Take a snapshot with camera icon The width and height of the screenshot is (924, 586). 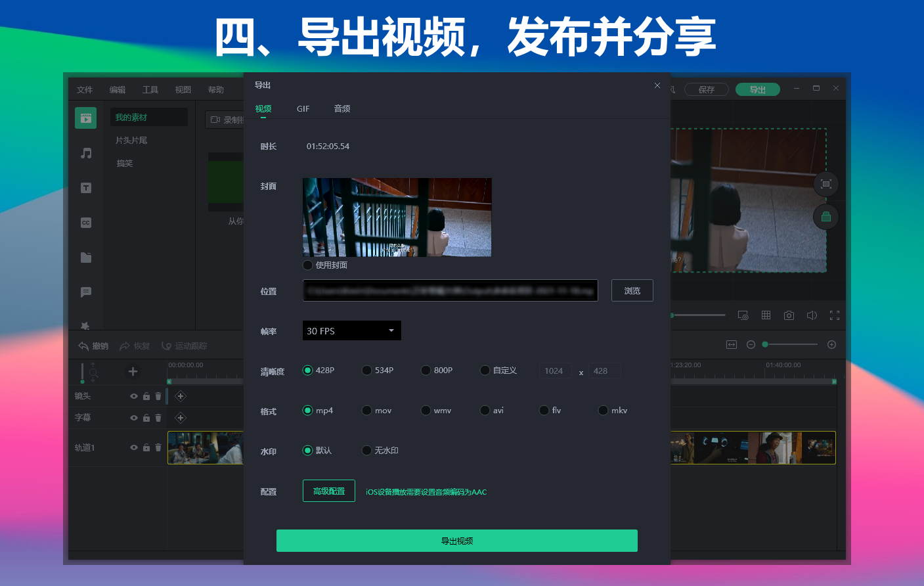point(789,315)
